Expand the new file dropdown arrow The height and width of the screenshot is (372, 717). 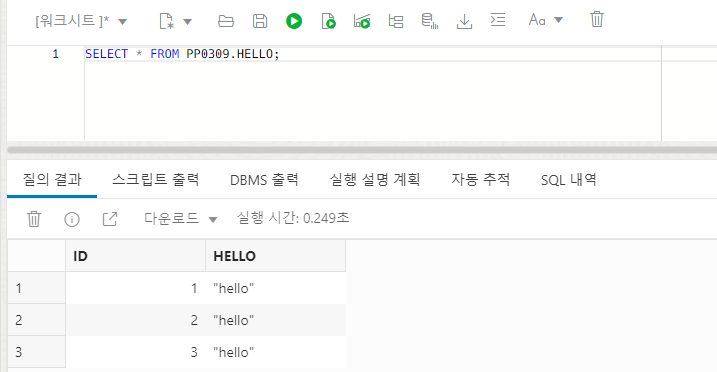pos(187,21)
